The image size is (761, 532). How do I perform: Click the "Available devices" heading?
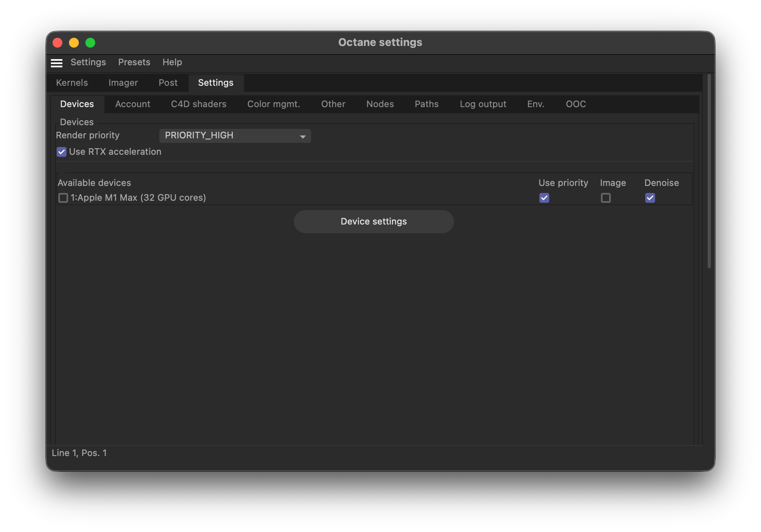94,183
